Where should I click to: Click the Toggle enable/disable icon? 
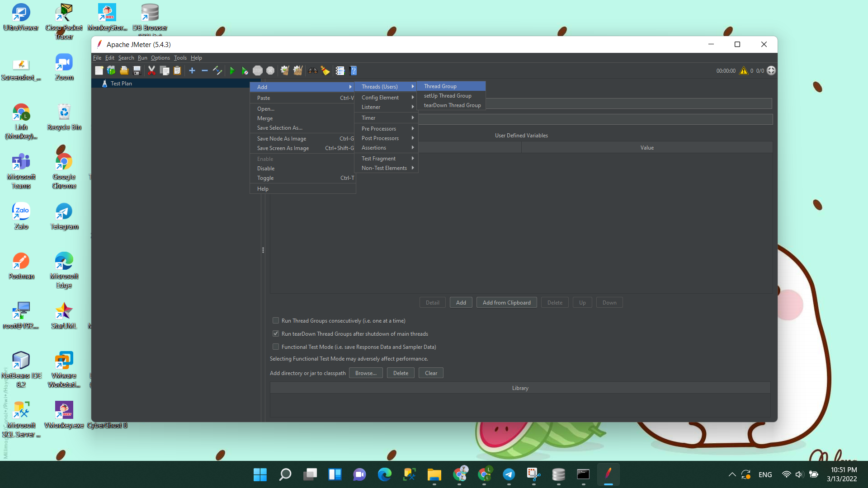point(217,70)
